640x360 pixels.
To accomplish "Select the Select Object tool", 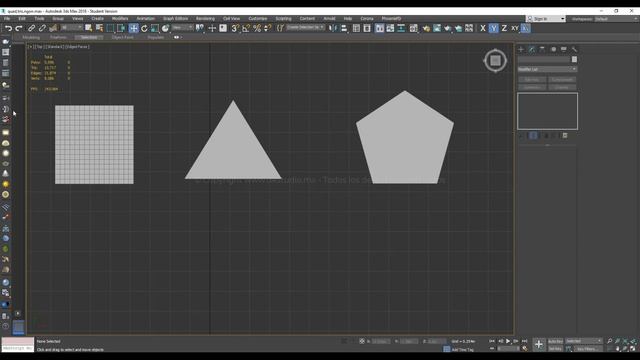I will point(89,28).
